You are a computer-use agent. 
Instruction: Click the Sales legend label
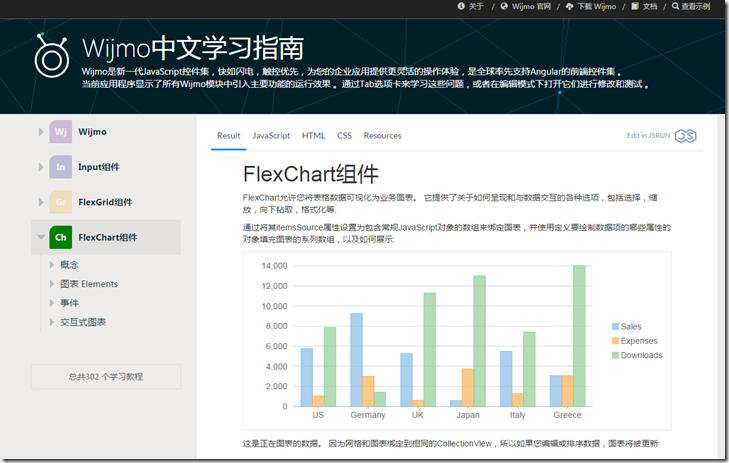[631, 326]
